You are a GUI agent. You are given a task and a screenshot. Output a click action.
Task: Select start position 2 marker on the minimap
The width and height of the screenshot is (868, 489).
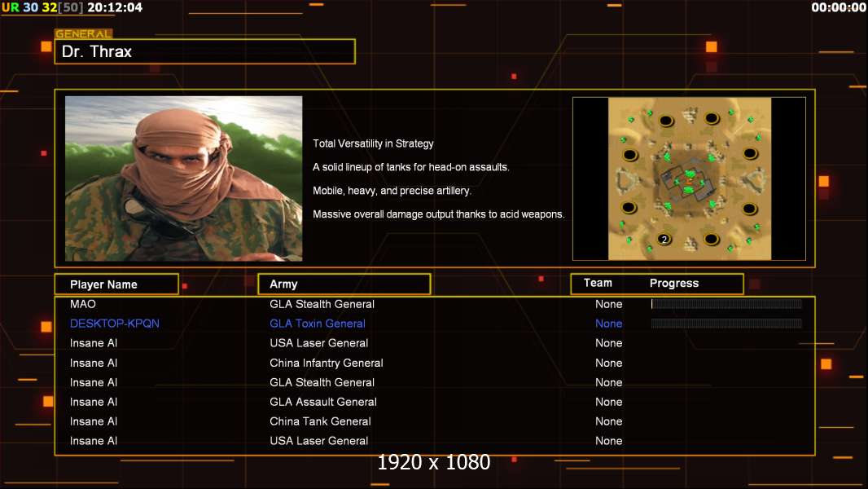664,240
